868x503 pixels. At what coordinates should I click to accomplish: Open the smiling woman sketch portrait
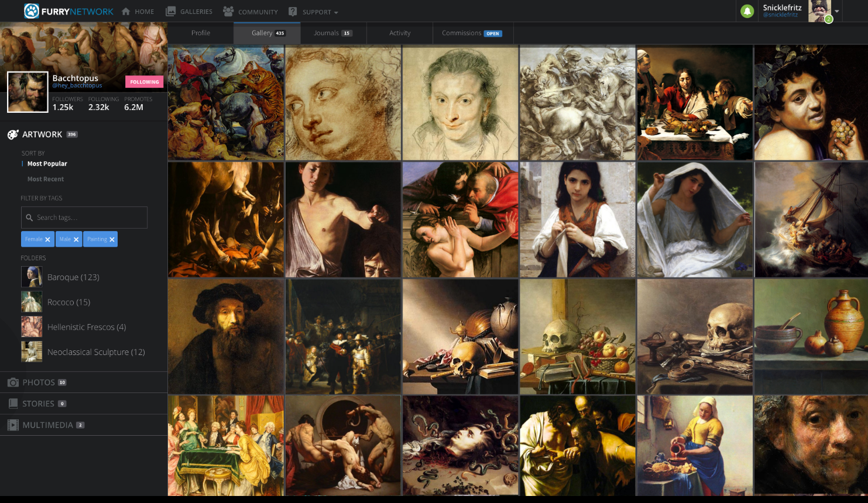coord(460,103)
